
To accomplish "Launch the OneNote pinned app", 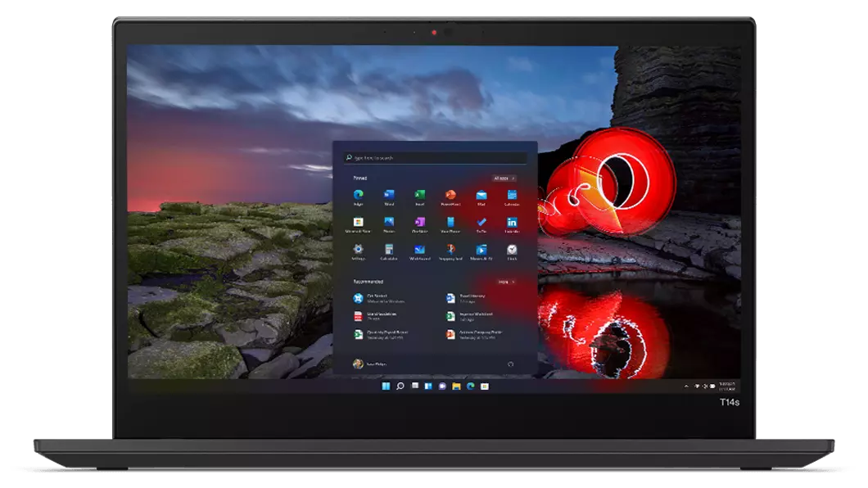I will 419,222.
